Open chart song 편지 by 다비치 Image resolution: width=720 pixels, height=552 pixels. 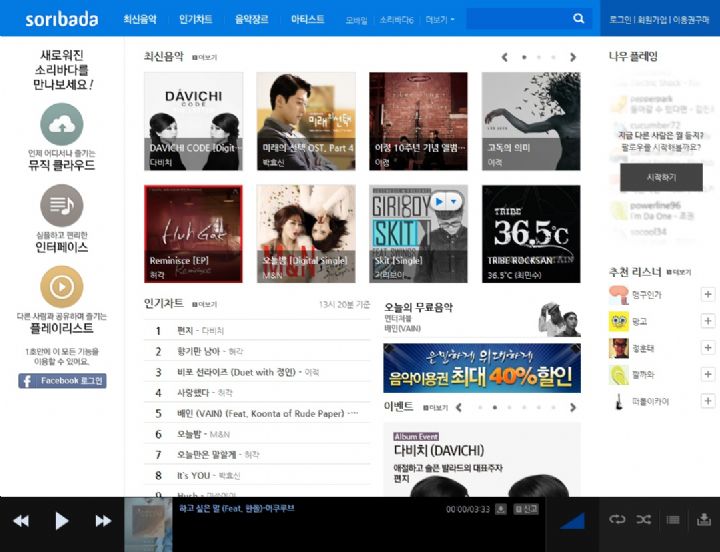tap(200, 331)
